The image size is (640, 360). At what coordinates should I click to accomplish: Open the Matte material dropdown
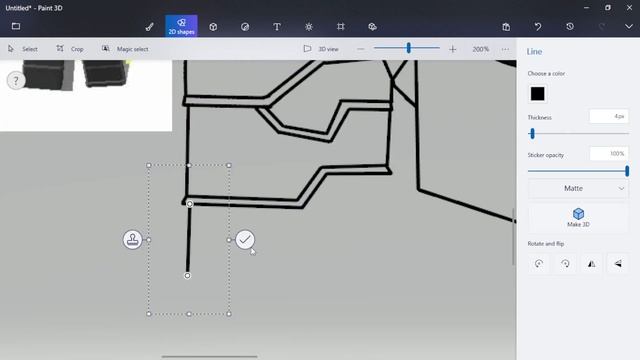[578, 189]
